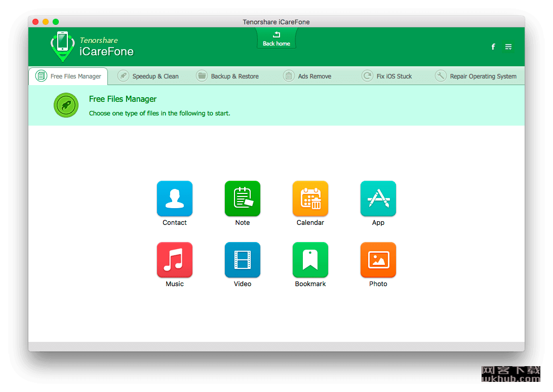Choose the Bookmark file type icon

(310, 260)
